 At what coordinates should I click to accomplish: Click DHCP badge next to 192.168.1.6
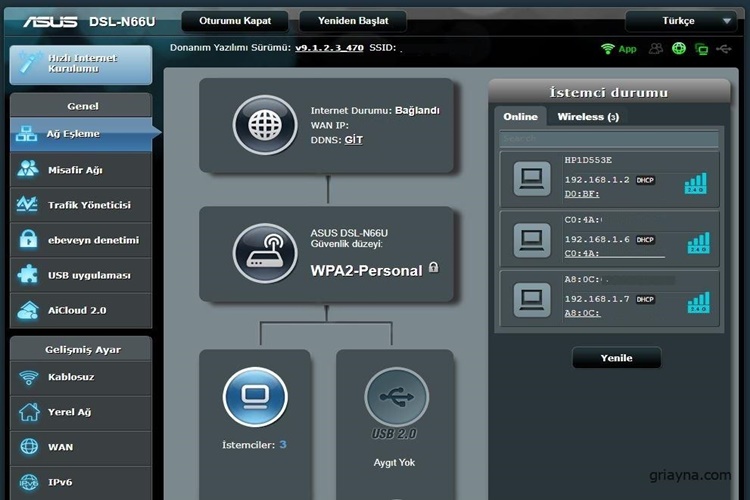coord(645,240)
